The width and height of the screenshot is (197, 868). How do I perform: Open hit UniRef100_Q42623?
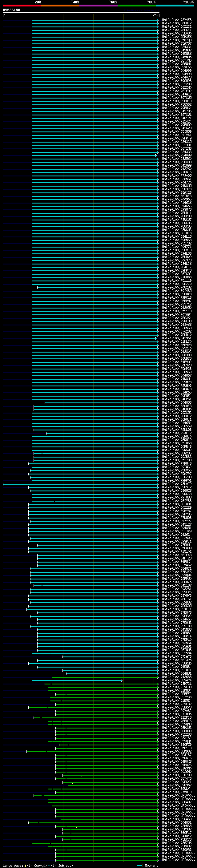point(177,128)
